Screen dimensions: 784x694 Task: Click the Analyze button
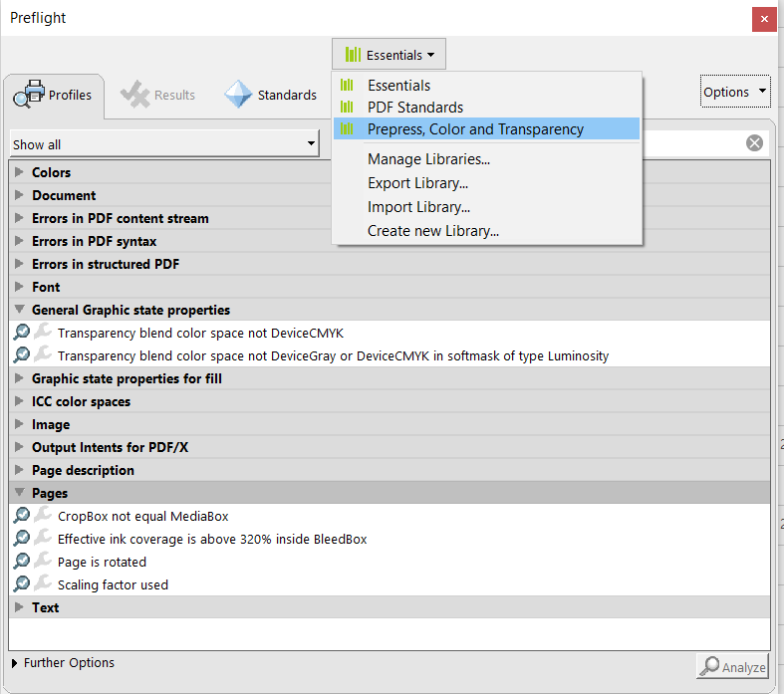732,666
